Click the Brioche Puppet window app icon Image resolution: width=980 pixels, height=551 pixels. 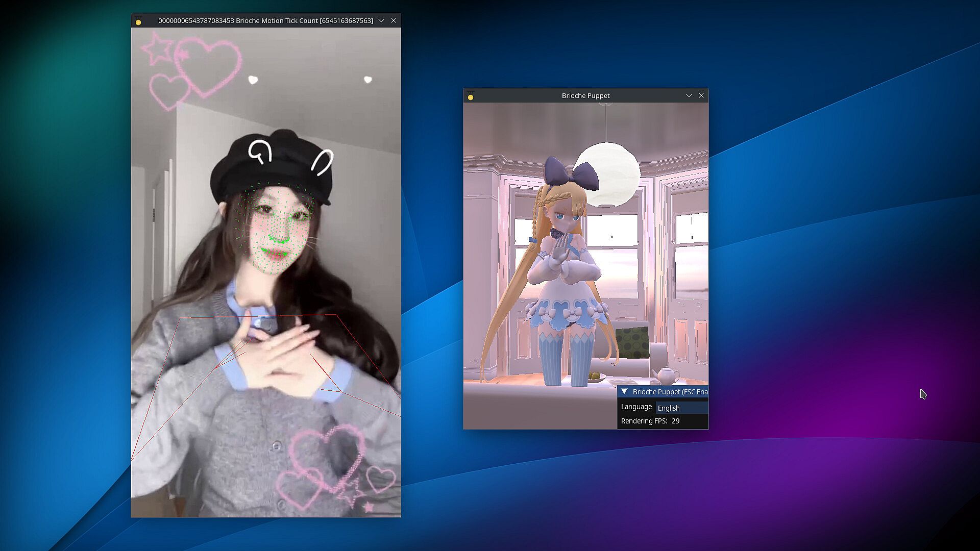click(471, 96)
